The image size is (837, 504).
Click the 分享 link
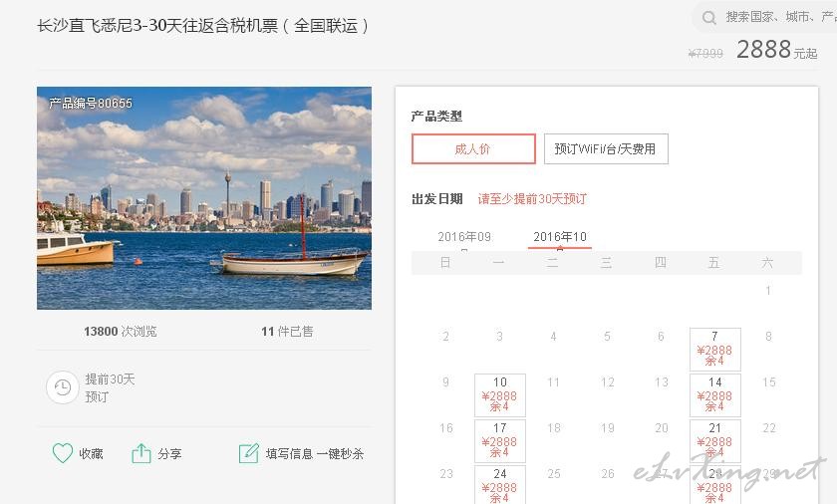pos(169,454)
